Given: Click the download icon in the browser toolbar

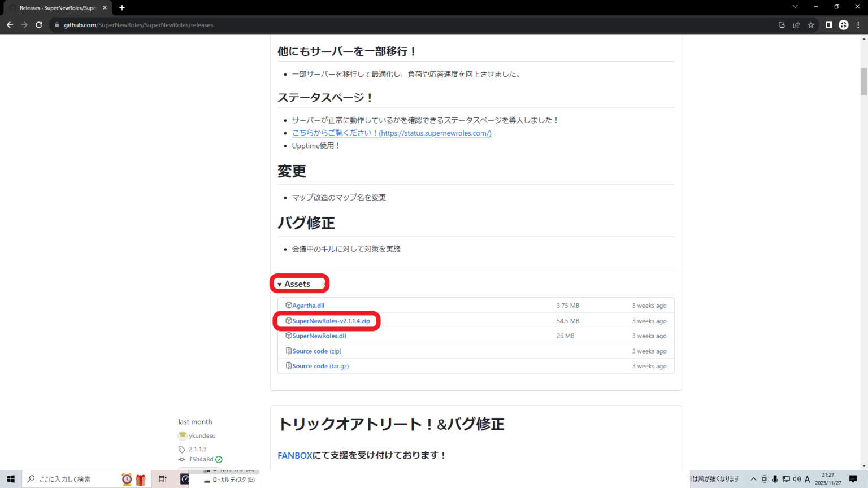Looking at the screenshot, I should [782, 25].
